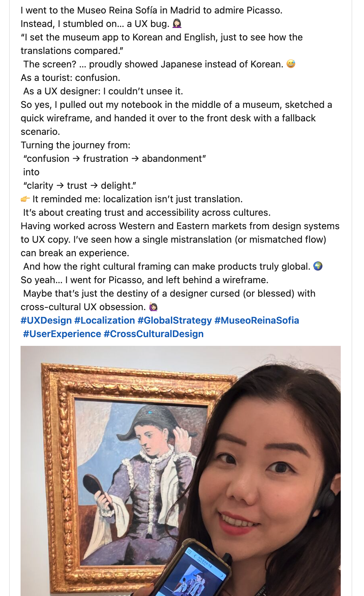This screenshot has width=364, height=596.
Task: Click the sweat-smile emoji after 'Korean'
Action: coord(291,64)
